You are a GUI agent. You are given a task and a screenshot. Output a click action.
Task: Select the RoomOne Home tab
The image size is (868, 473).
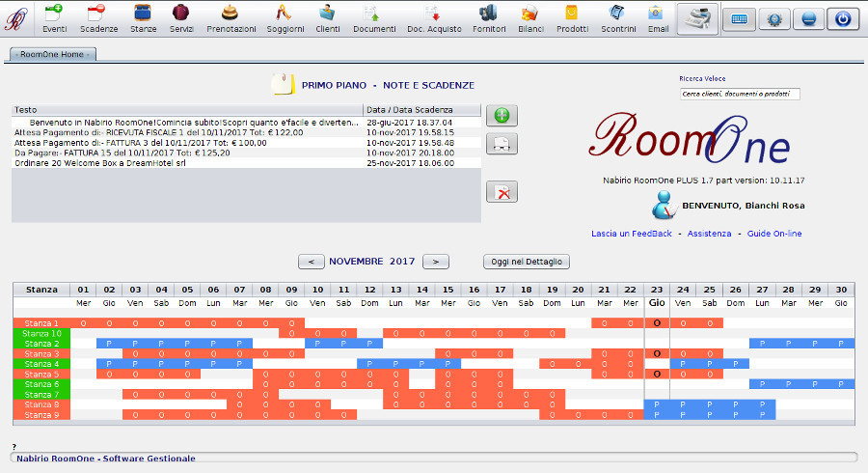tap(53, 54)
